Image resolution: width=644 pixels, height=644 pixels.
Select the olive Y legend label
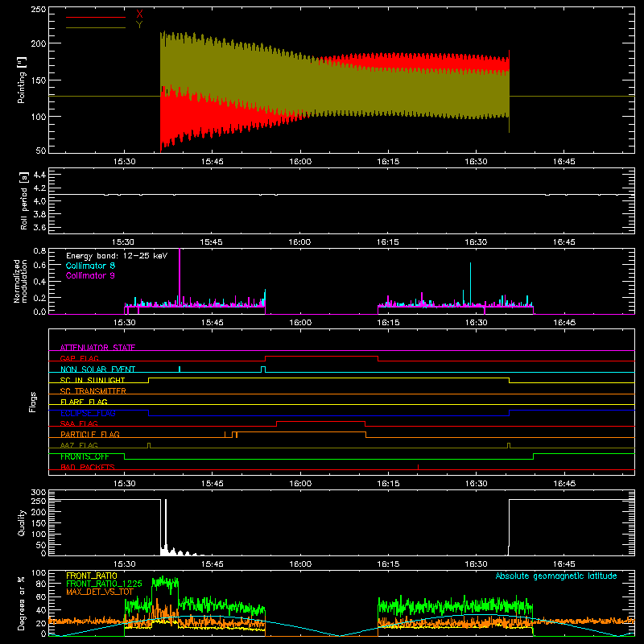coord(139,25)
